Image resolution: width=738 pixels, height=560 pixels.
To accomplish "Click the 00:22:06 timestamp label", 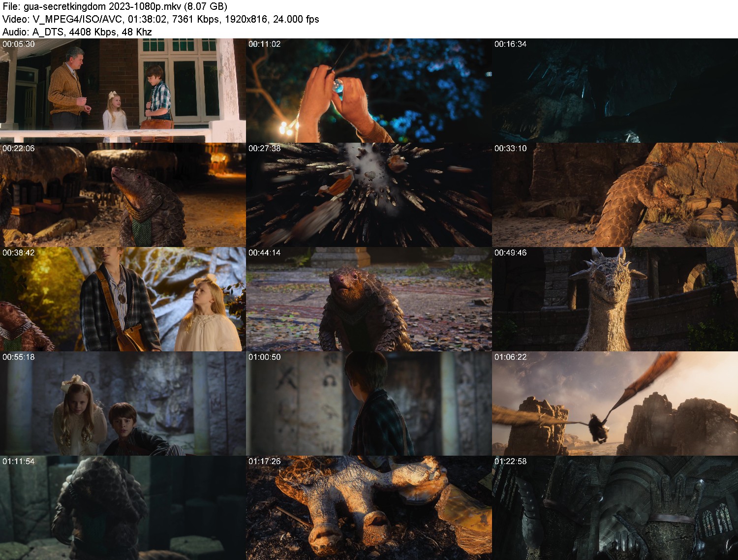I will click(19, 148).
